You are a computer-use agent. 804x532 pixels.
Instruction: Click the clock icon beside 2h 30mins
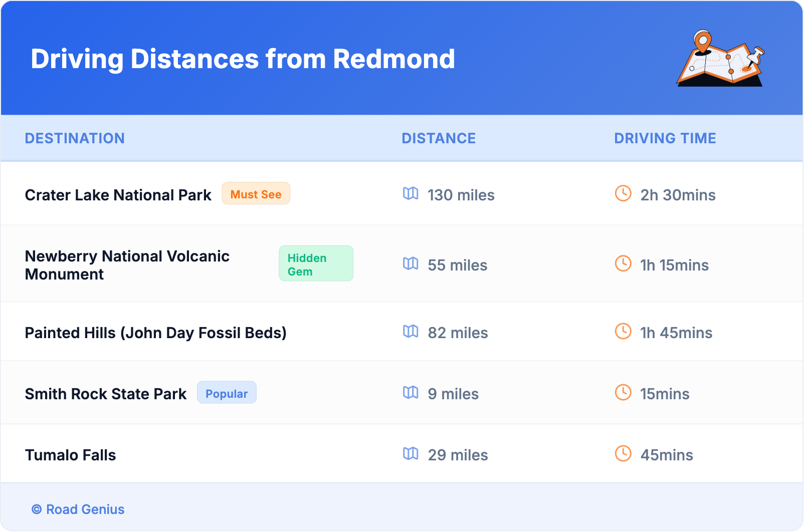tap(623, 194)
